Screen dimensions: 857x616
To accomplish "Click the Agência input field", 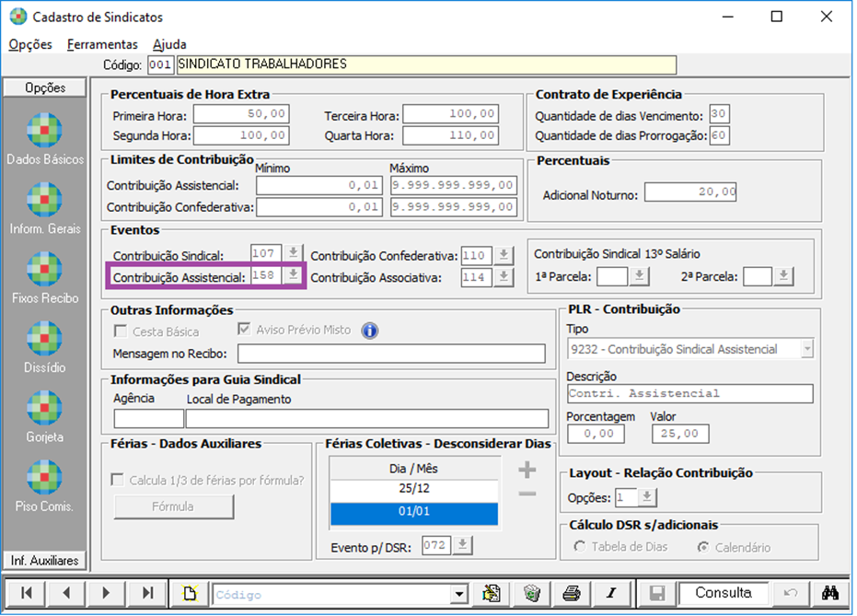I will point(149,419).
